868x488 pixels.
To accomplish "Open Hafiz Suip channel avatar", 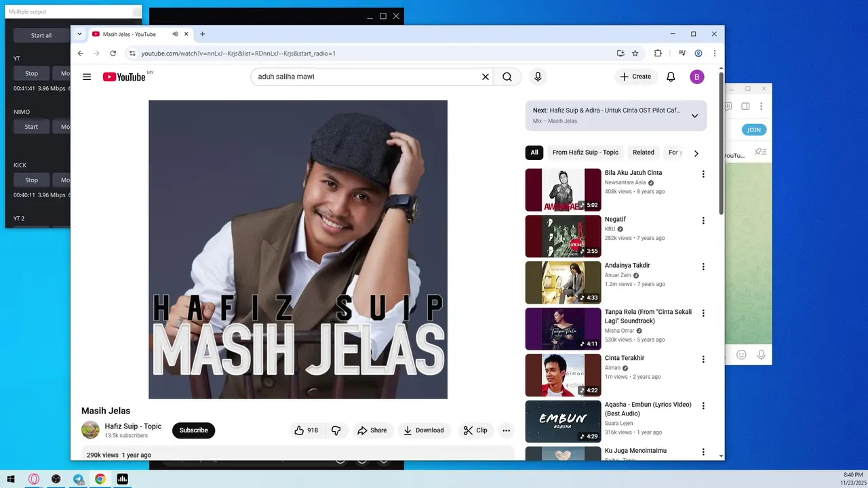I will click(x=90, y=430).
